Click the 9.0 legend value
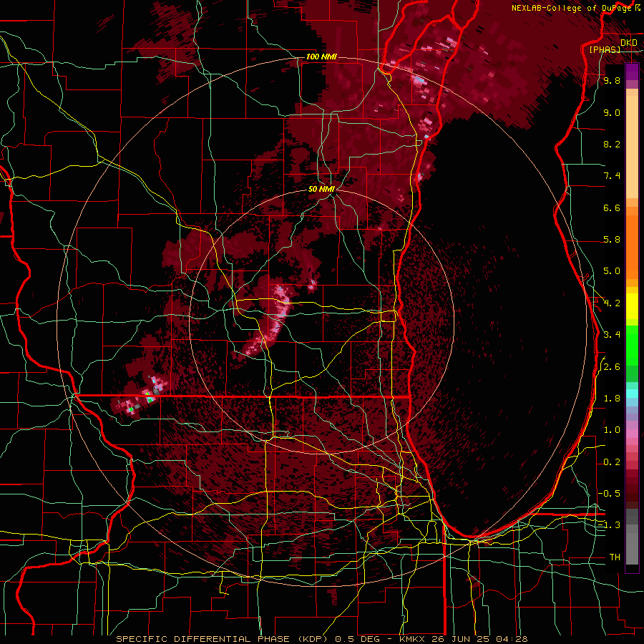 point(612,112)
